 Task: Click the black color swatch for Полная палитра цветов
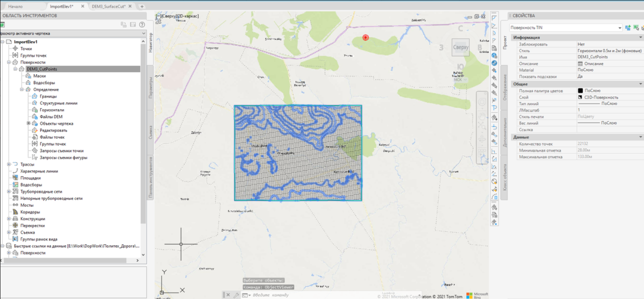tap(580, 91)
